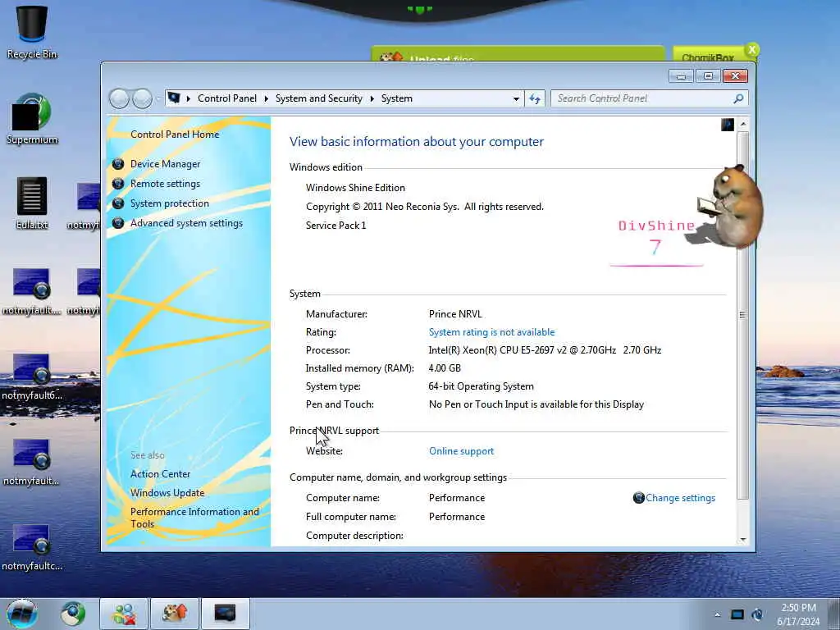The image size is (840, 630).
Task: Click the Remote settings shield icon
Action: (x=118, y=184)
